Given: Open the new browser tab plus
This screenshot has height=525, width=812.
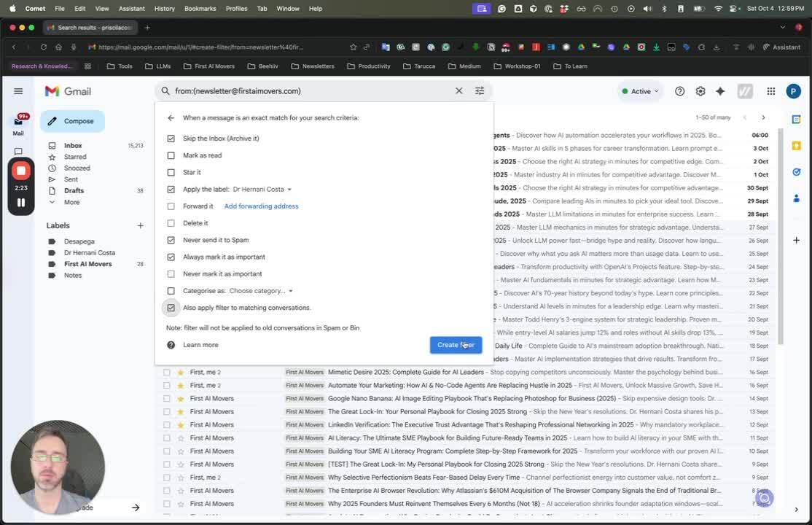Looking at the screenshot, I should click(x=147, y=28).
